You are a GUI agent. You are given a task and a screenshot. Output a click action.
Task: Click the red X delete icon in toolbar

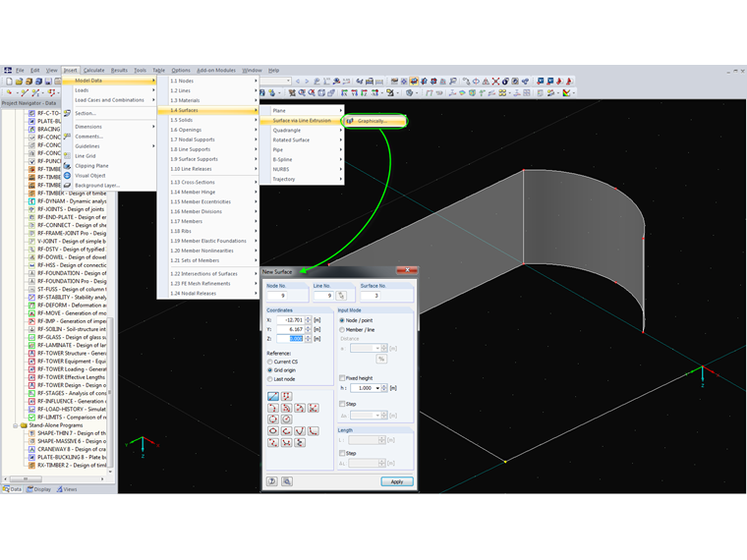pos(496,82)
